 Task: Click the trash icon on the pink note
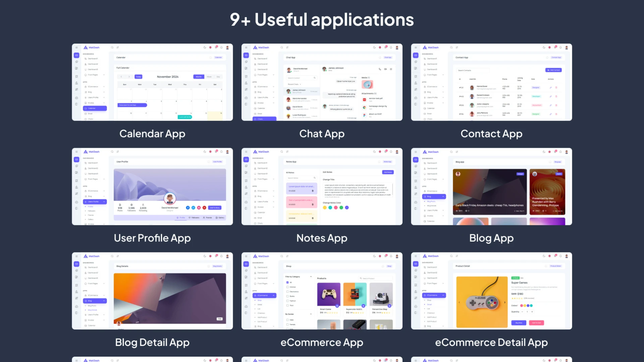click(x=313, y=204)
